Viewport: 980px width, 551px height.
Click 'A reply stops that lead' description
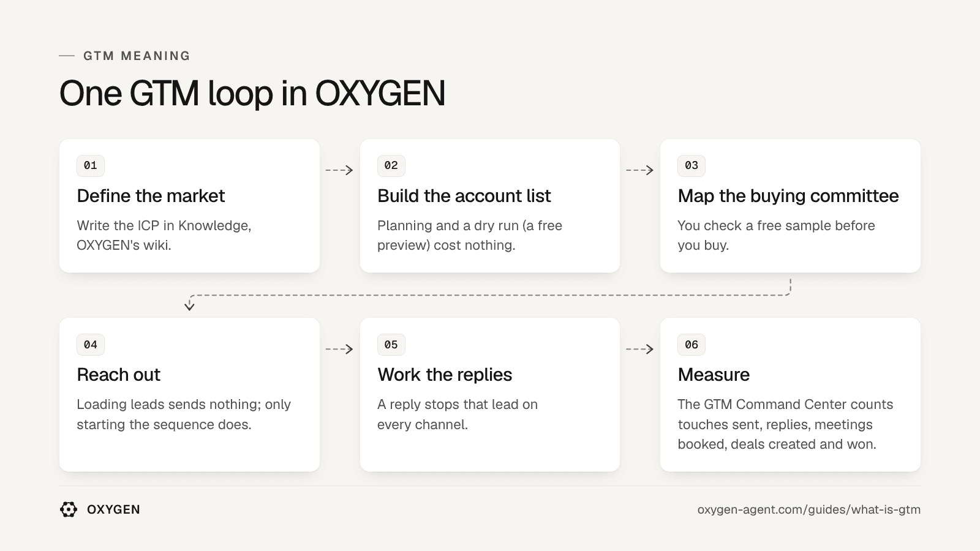tap(458, 414)
